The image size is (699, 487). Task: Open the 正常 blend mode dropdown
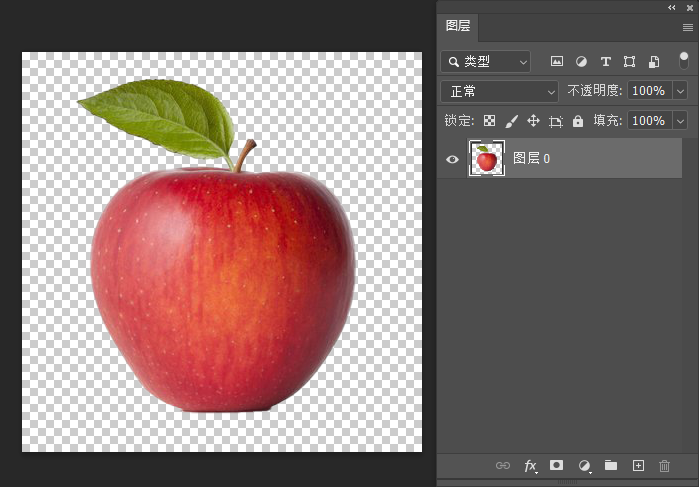499,91
